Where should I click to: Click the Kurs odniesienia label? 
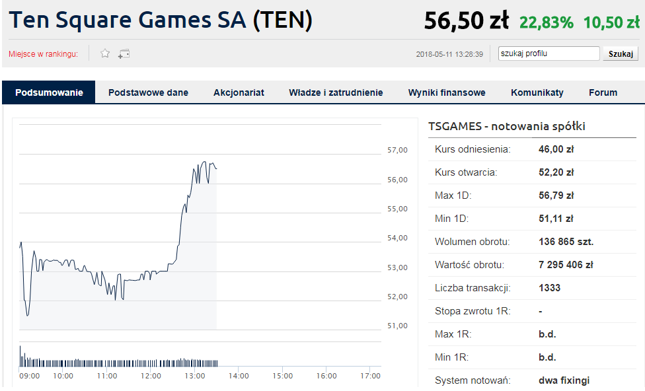472,149
